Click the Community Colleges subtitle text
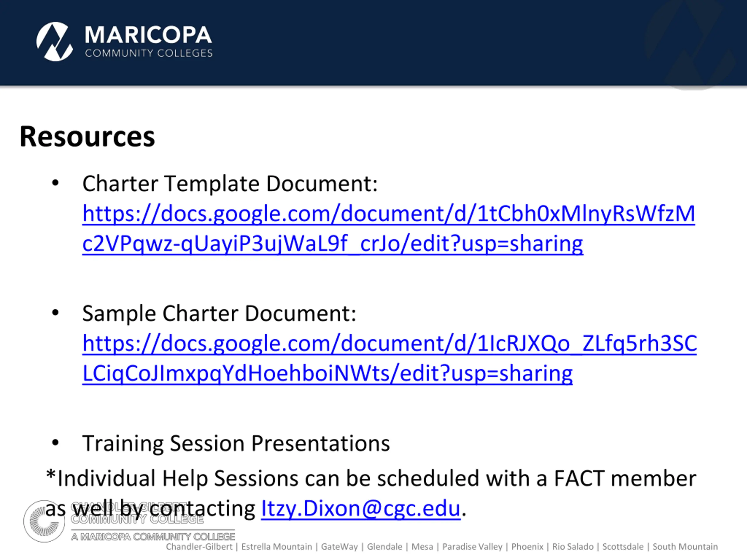Screen dimensions: 747x560 pos(149,53)
